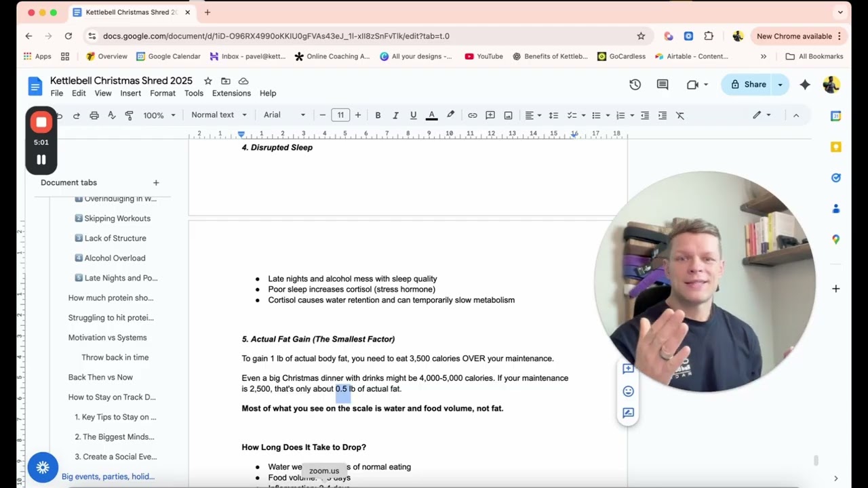Open the Arial font dropdown
This screenshot has height=488, width=868.
click(x=284, y=115)
